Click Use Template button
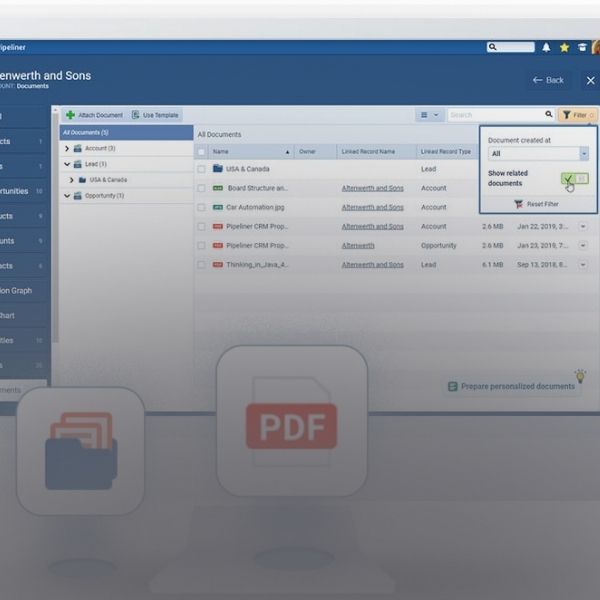The image size is (600, 600). pos(155,115)
